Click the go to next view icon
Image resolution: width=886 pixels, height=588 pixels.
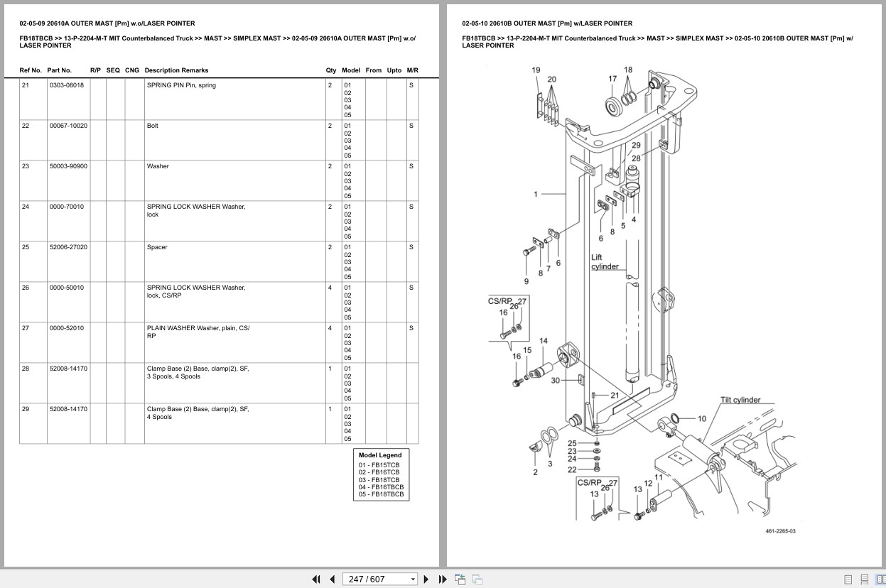[x=477, y=579]
